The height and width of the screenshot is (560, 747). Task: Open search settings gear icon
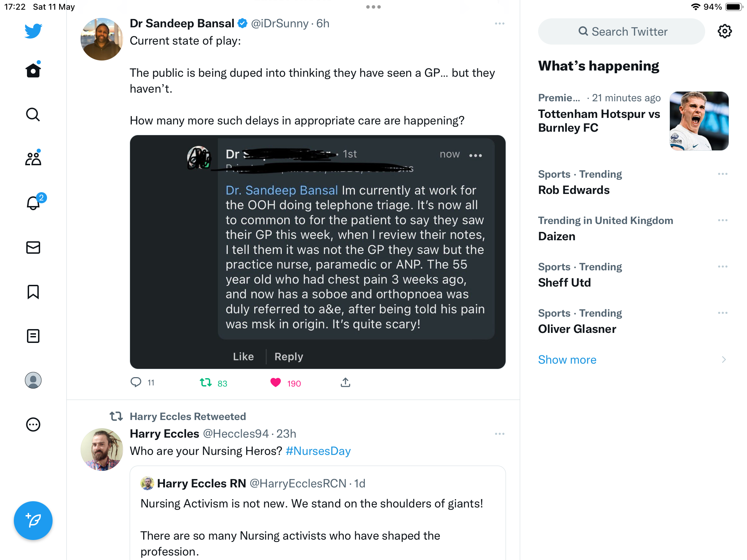[725, 31]
